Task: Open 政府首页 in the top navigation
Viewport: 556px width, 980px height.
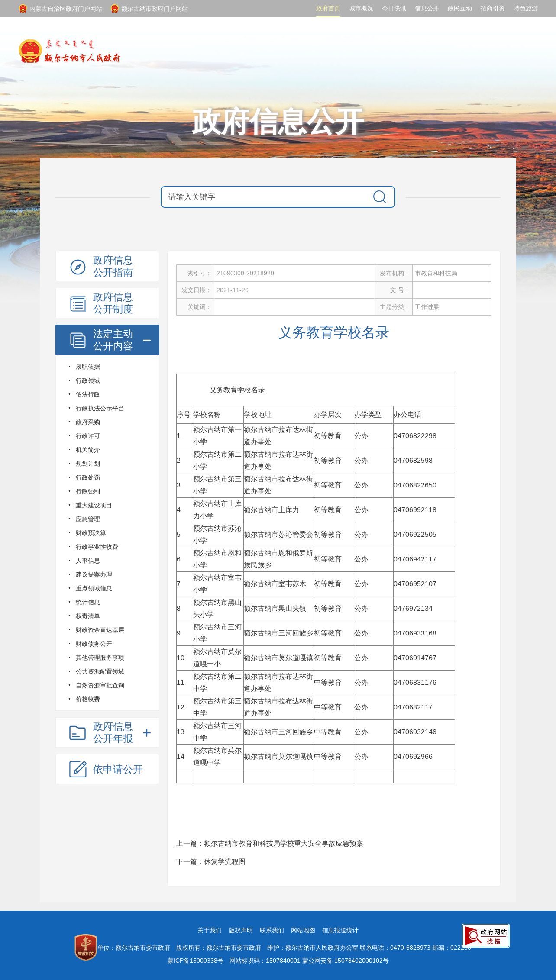Action: coord(328,9)
